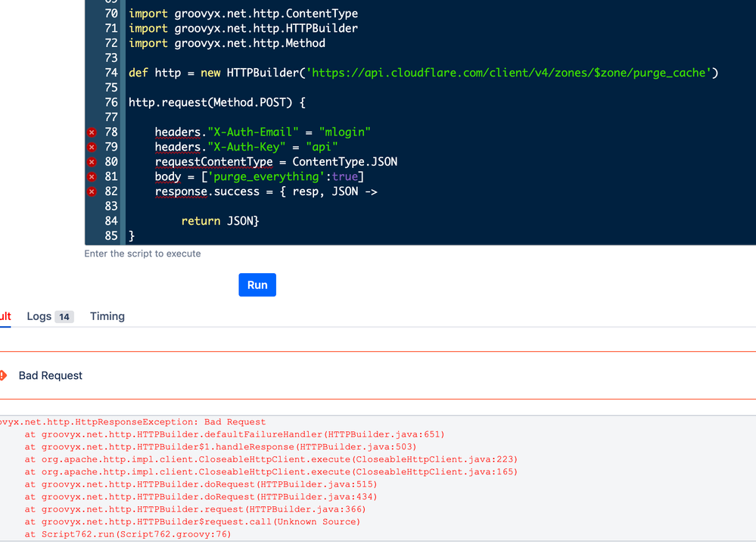The image size is (756, 544).
Task: Click the "X-Auth-Key" header string
Action: (247, 147)
